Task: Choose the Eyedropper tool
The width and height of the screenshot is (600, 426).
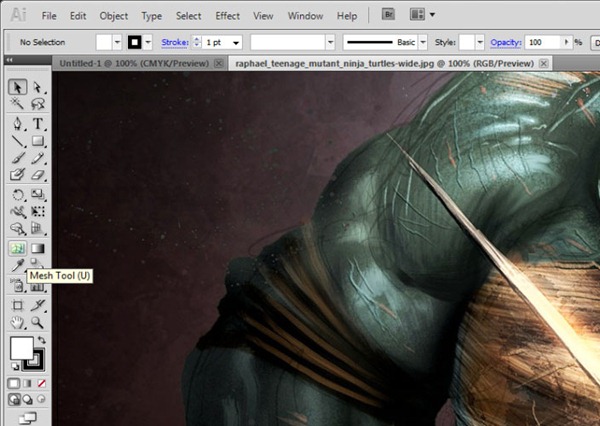Action: [18, 265]
